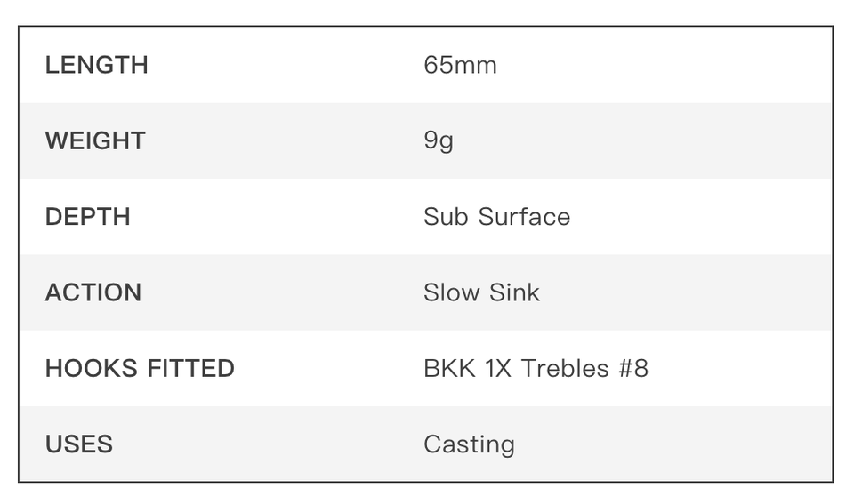Click the HOOKS FITTED label
The image size is (854, 504).
[140, 368]
